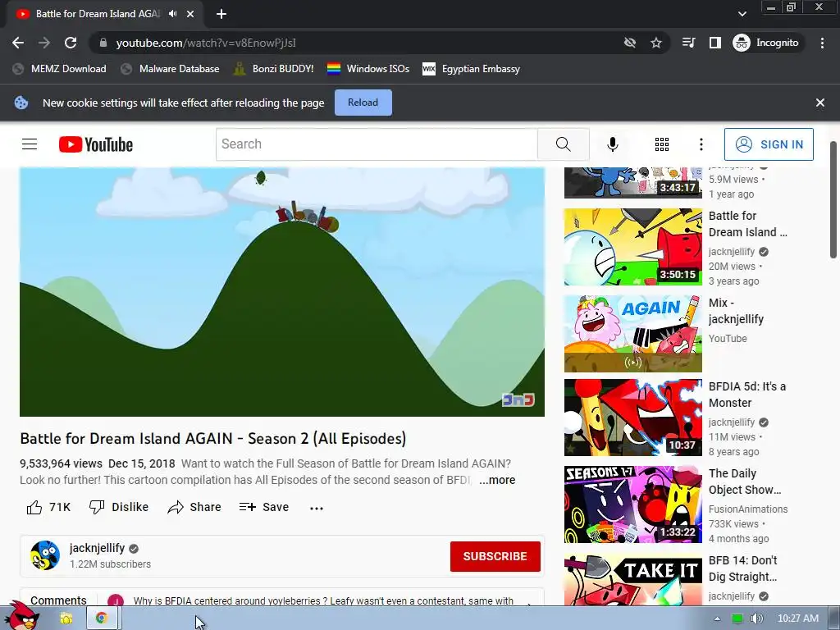The image size is (840, 630).
Task: Like the video with thumbs up
Action: (48, 507)
